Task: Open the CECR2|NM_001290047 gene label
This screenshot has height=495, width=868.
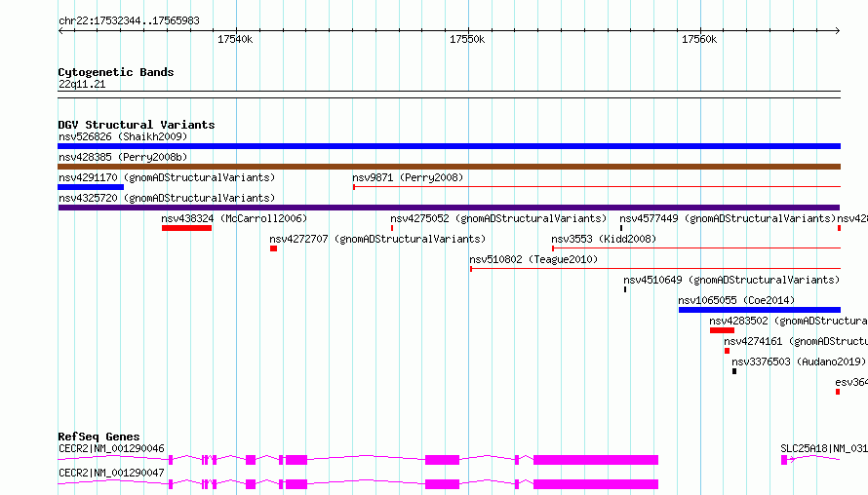Action: click(x=111, y=473)
